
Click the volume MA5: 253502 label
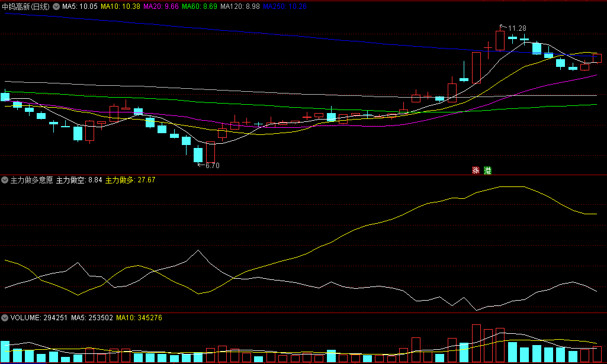pos(92,318)
